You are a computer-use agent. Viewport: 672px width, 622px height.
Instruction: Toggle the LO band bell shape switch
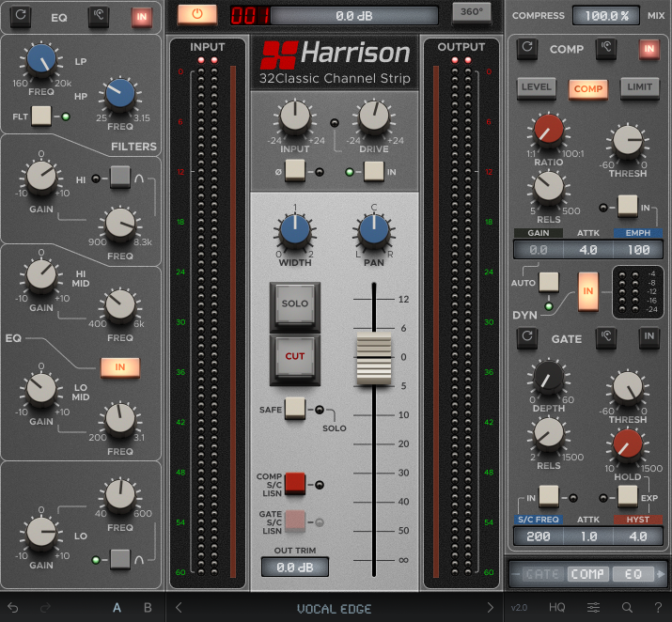point(120,559)
